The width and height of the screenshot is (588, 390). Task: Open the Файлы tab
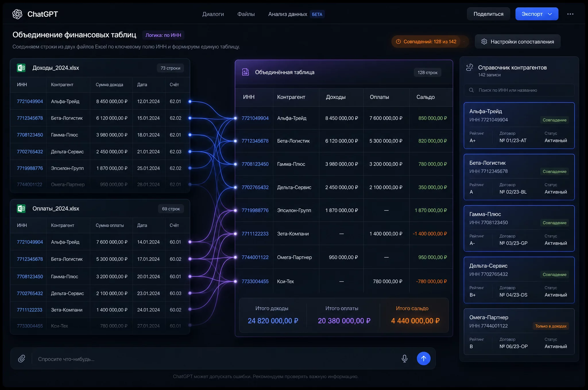(246, 14)
